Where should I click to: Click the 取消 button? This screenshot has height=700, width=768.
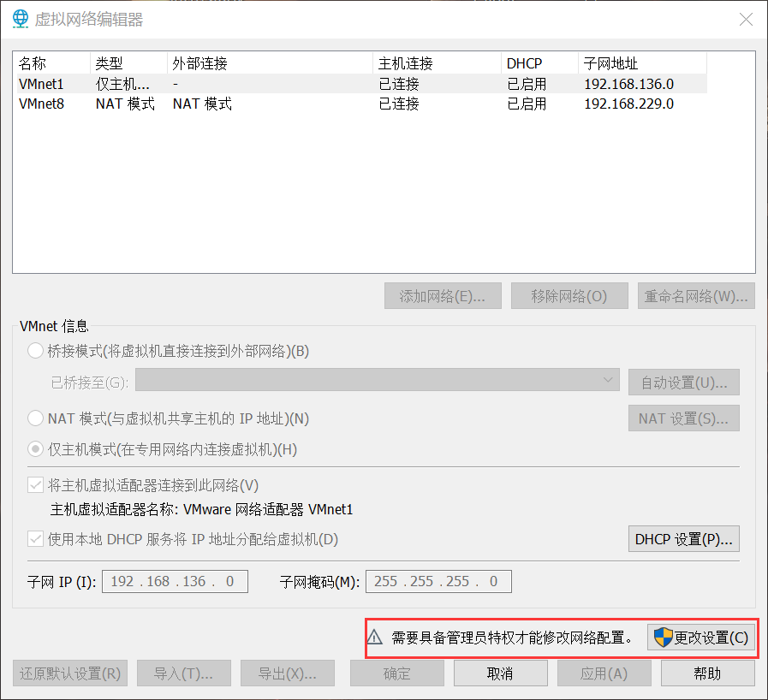500,673
